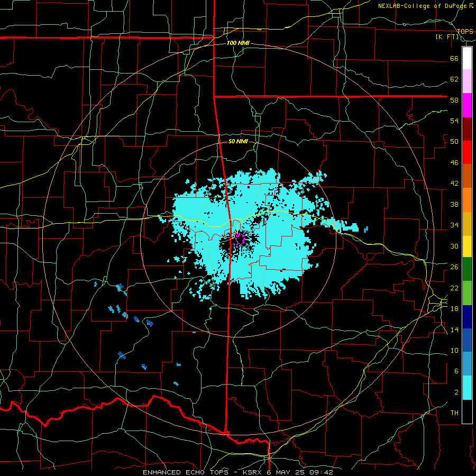Click the TH legend label
The width and height of the screenshot is (476, 476).
click(x=454, y=413)
